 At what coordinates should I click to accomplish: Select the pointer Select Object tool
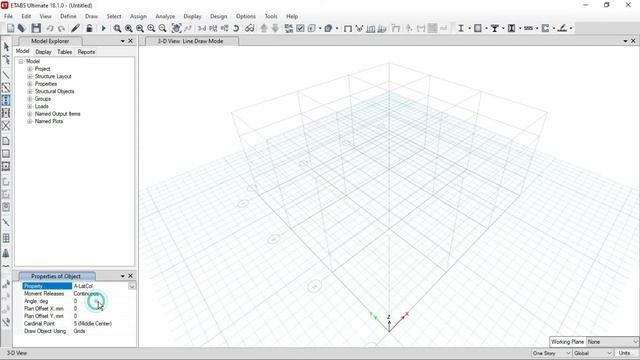[6, 47]
